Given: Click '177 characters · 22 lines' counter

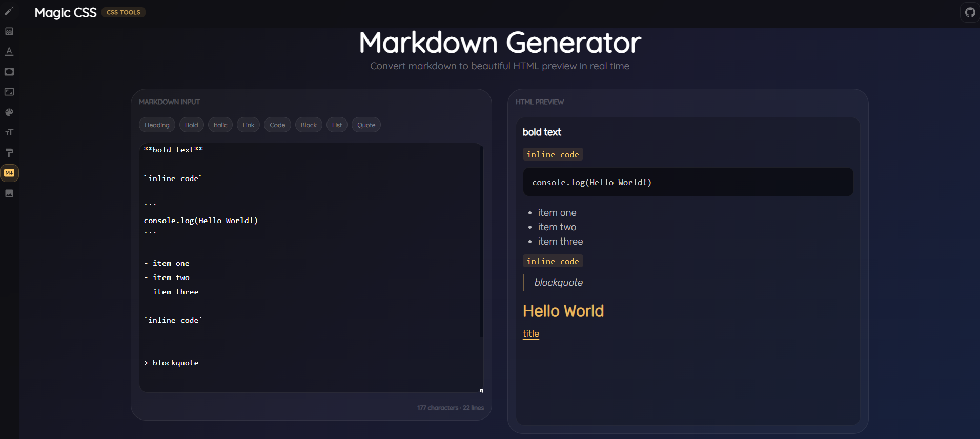Looking at the screenshot, I should click(451, 408).
